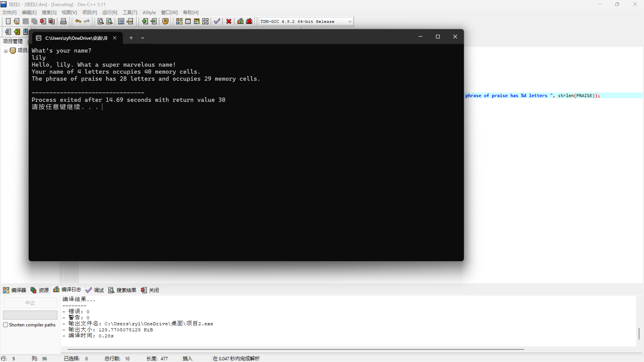644x362 pixels.
Task: Click the red X stop execution icon
Action: (228, 21)
